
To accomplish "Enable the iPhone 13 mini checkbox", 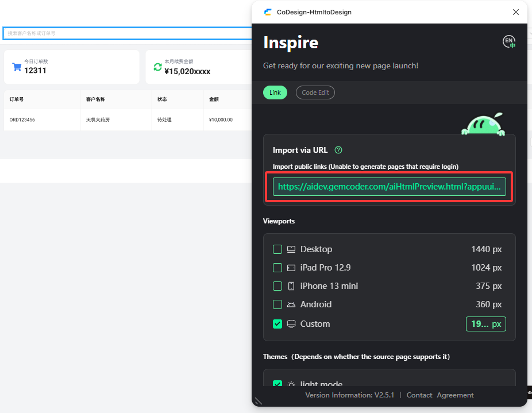I will click(x=277, y=286).
